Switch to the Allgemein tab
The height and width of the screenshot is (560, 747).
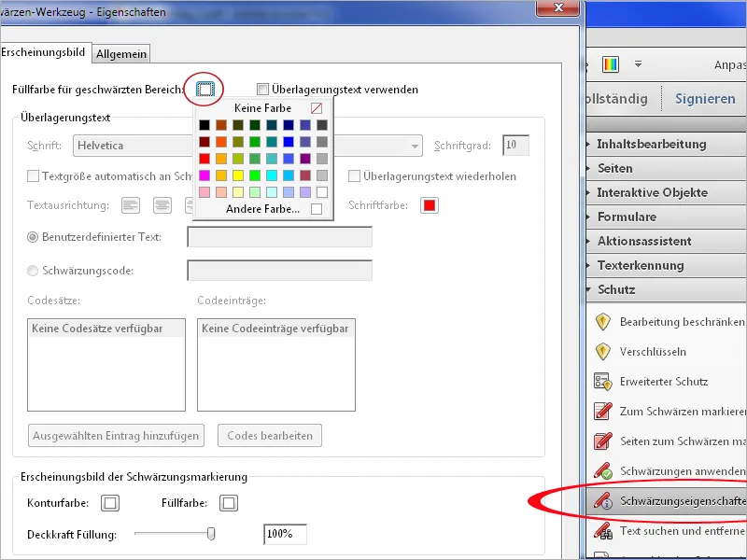[121, 54]
